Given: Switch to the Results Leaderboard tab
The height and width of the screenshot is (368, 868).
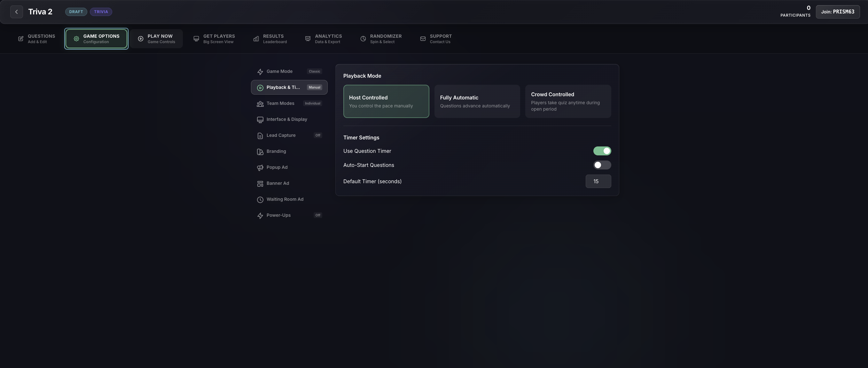Looking at the screenshot, I should click(270, 39).
